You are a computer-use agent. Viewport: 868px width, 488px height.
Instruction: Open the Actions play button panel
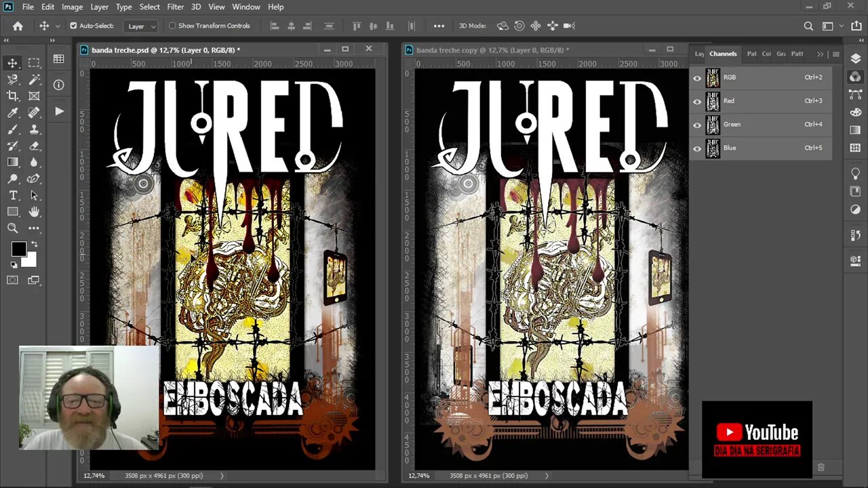pos(59,110)
